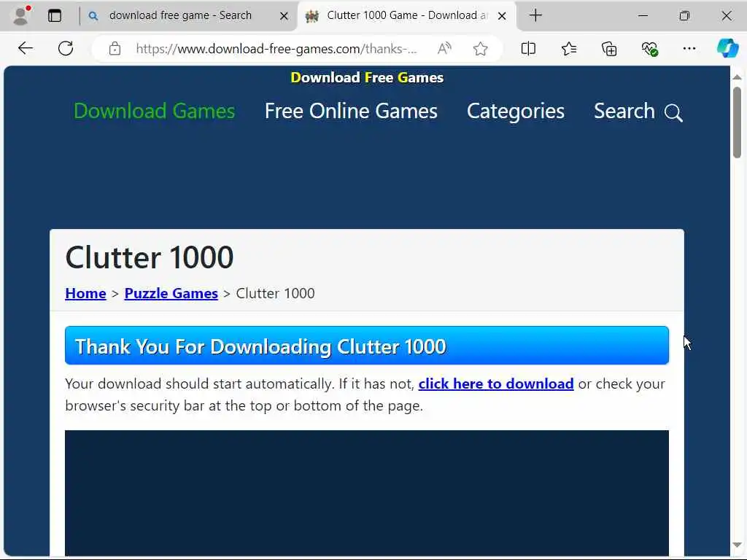
Task: View site information lock icon
Action: [x=115, y=48]
